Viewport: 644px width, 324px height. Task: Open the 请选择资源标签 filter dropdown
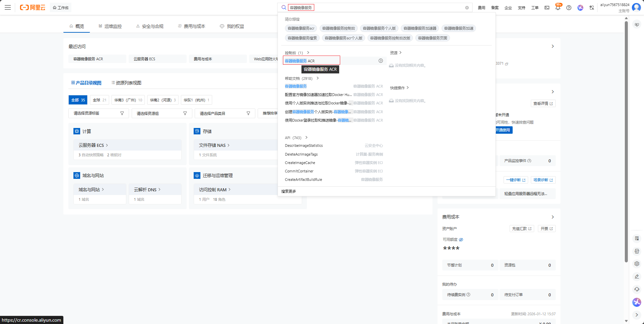pos(99,114)
